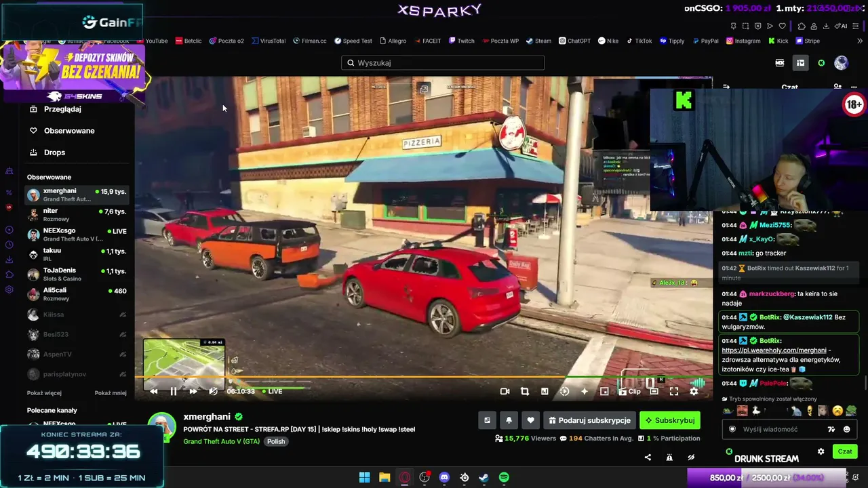Click the browser AI assistant icon
The width and height of the screenshot is (868, 488).
842,26
